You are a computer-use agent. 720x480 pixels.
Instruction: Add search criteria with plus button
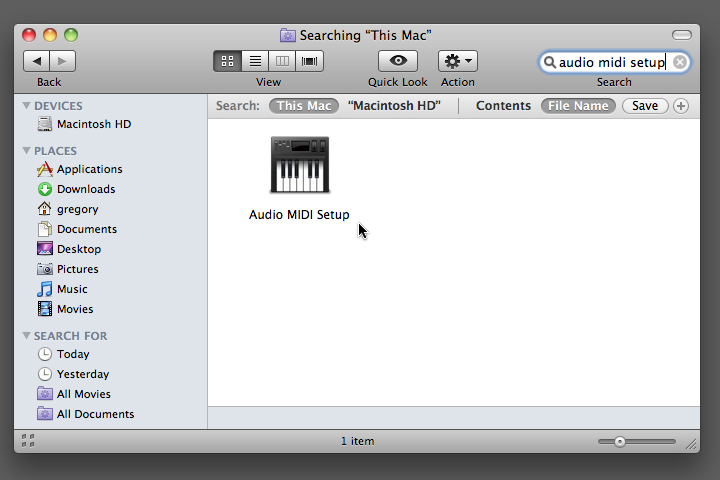681,106
